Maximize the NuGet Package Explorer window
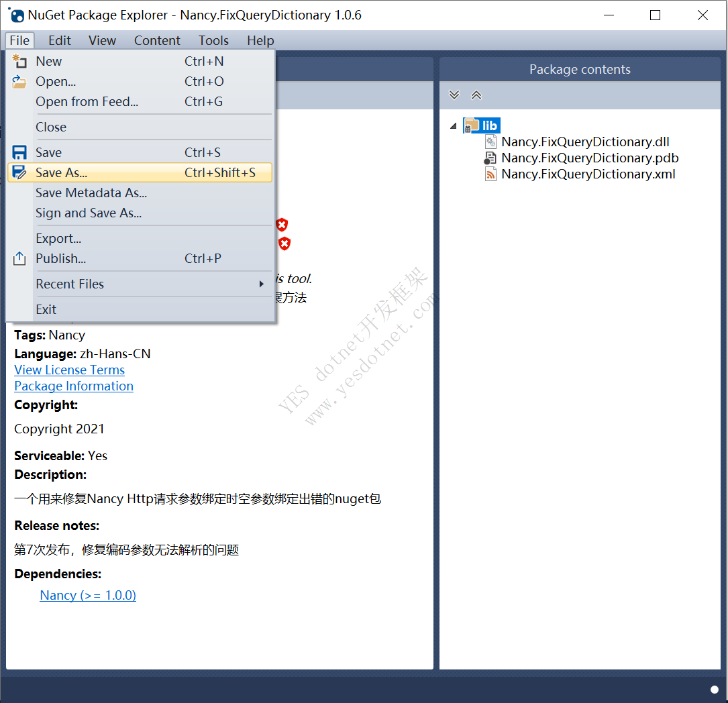The width and height of the screenshot is (728, 703). click(x=655, y=15)
